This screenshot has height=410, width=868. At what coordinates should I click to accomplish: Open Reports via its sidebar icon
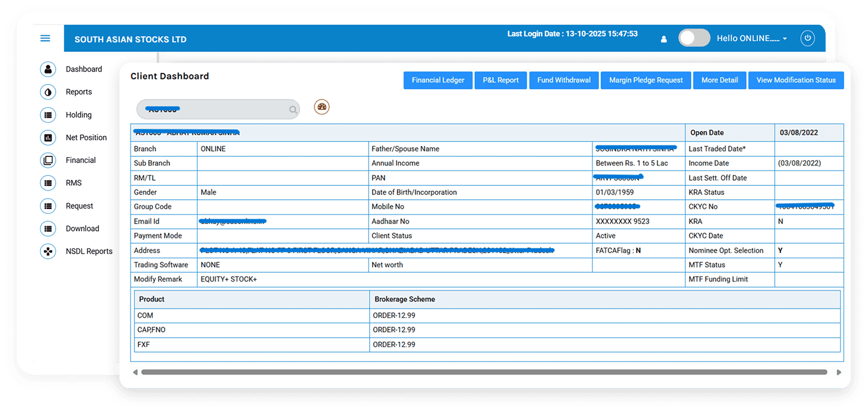point(48,92)
